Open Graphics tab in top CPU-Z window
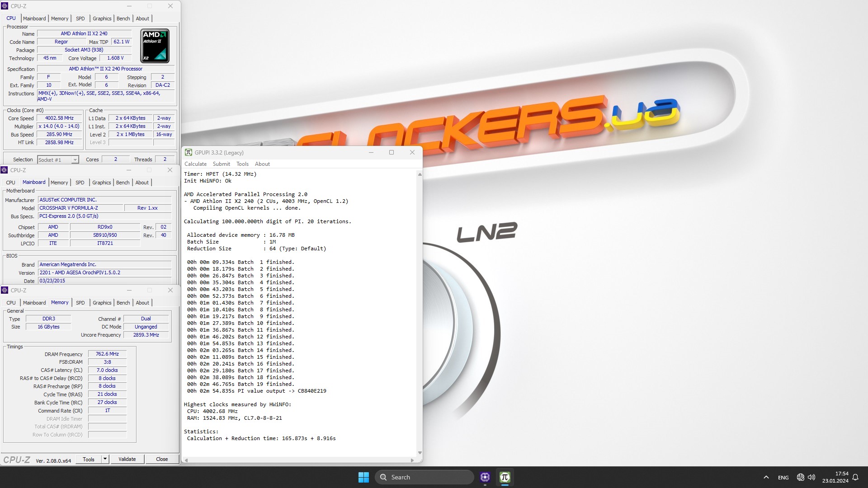The image size is (868, 488). (x=102, y=19)
